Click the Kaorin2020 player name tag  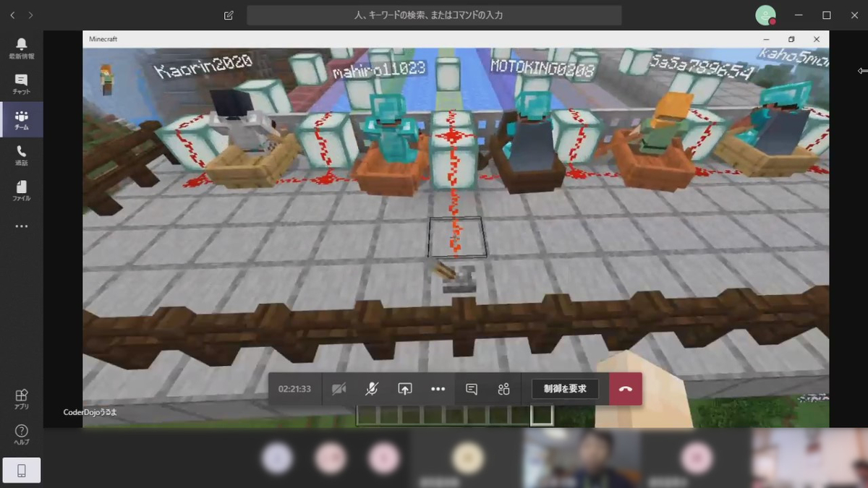pos(203,66)
